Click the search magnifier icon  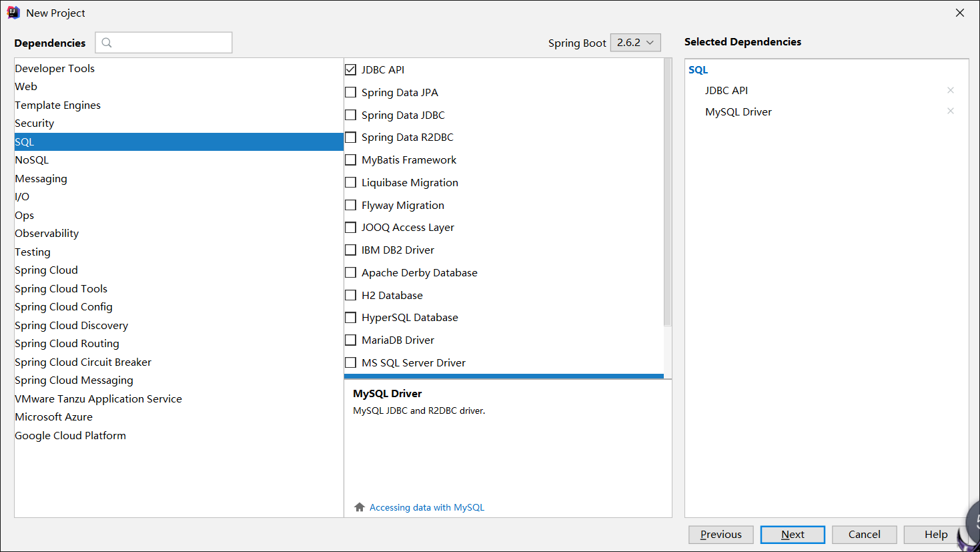point(107,43)
